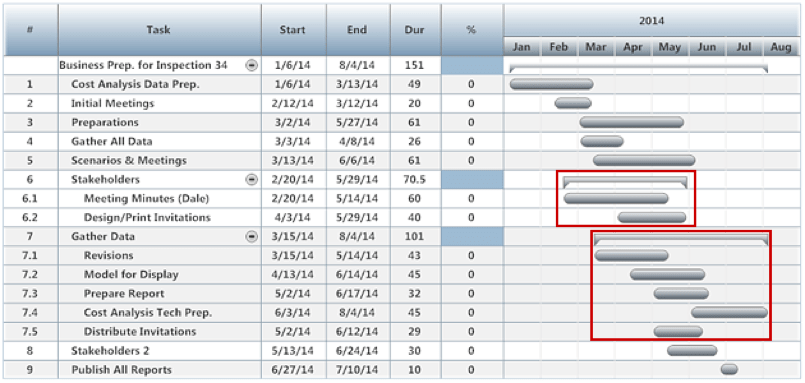
Task: Click the Dur column header
Action: [414, 30]
